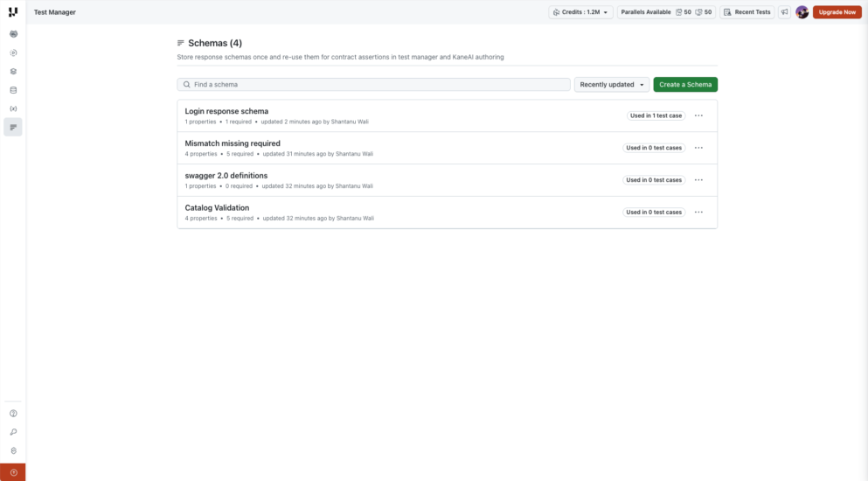Select the Schemas sidebar icon

tap(13, 128)
